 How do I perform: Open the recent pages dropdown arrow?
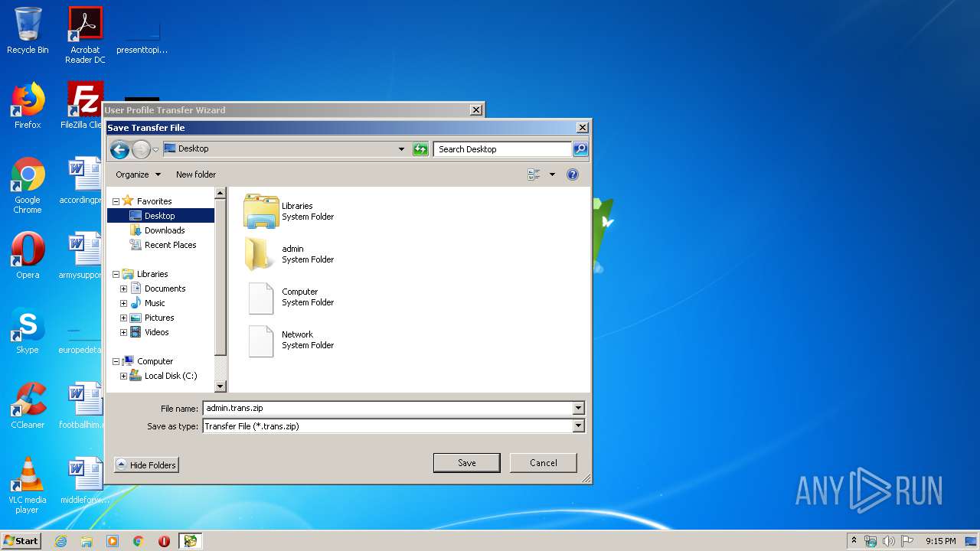[155, 149]
